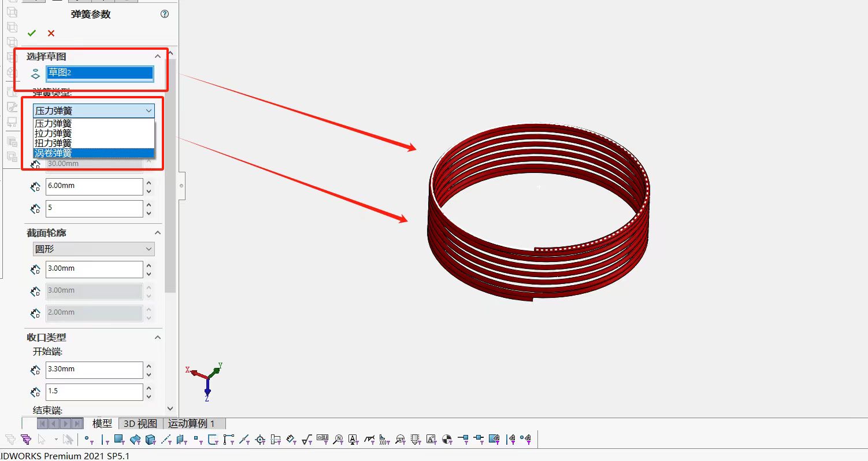Select the Filter Cosmetic Threads icon
The width and height of the screenshot is (868, 461).
pos(415,440)
